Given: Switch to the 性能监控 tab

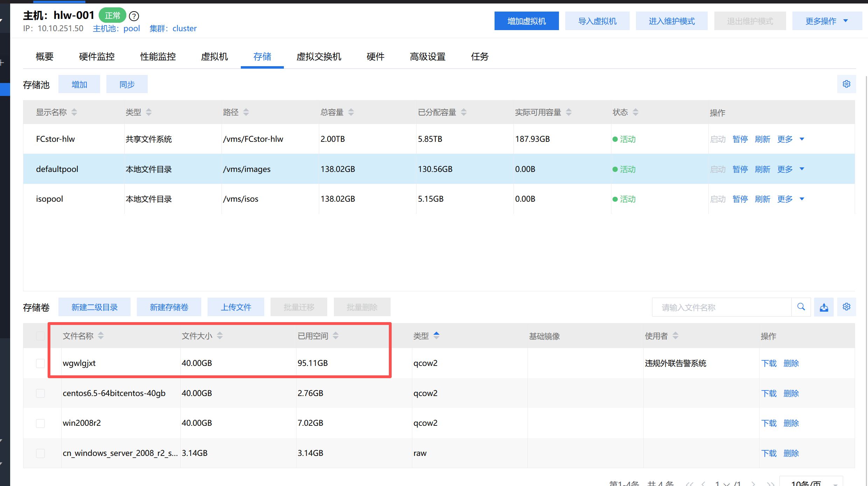Looking at the screenshot, I should (x=158, y=56).
